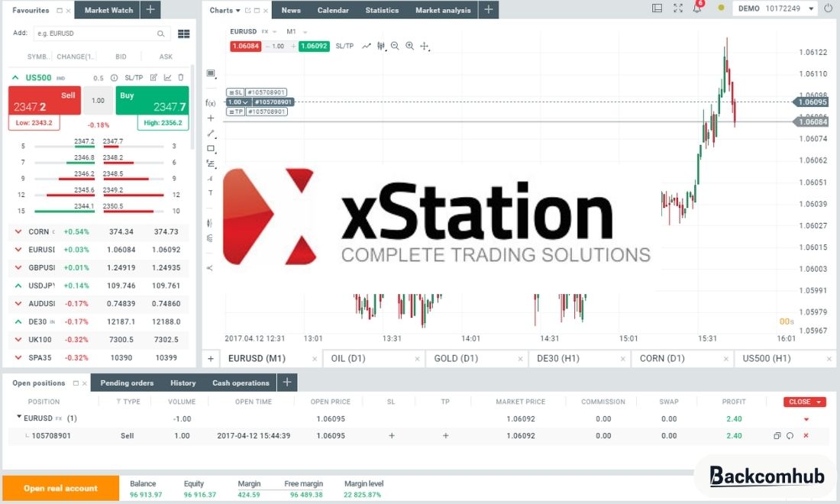Select the rectangle shape drawing tool
The height and width of the screenshot is (504, 840).
(211, 148)
